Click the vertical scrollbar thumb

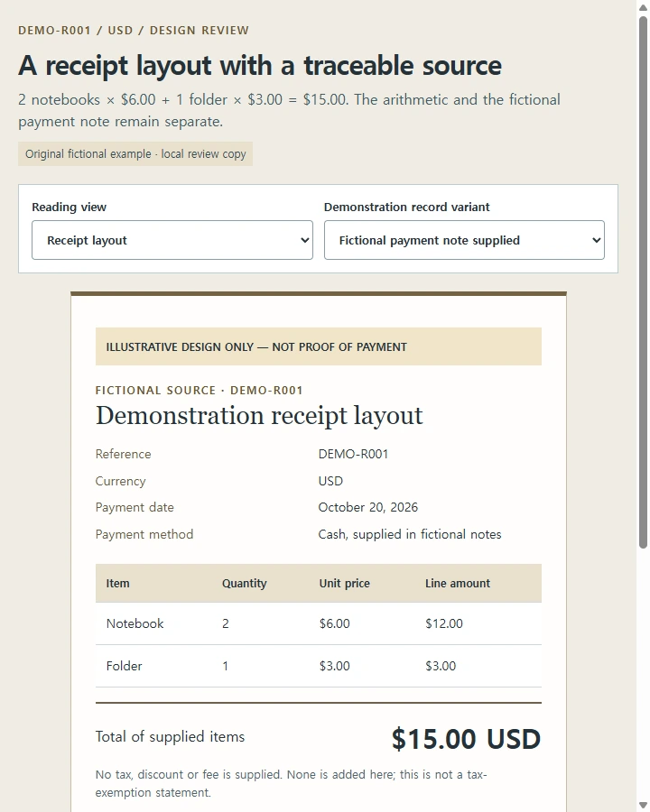click(643, 282)
